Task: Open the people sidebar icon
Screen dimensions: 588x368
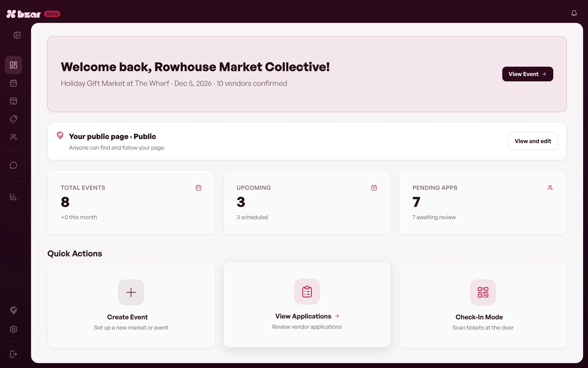Action: click(x=13, y=137)
